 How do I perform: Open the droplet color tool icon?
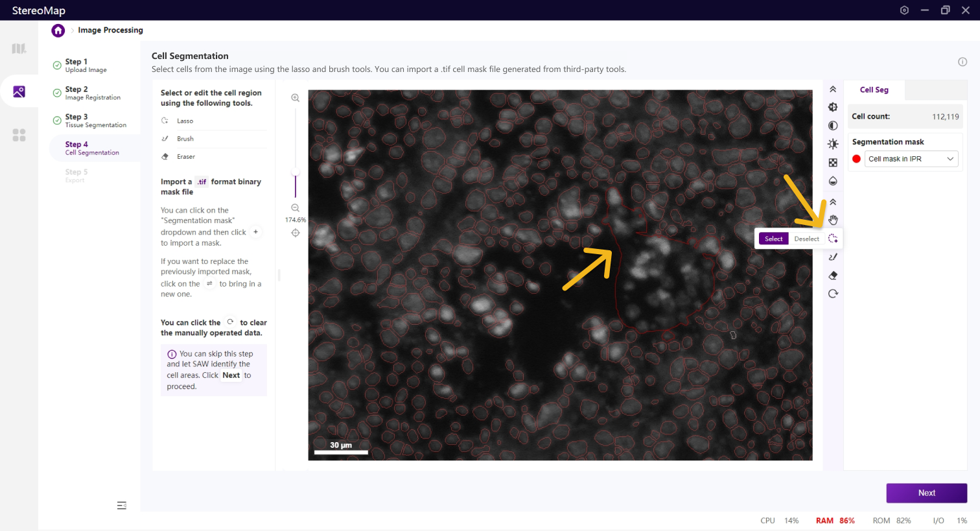point(833,181)
